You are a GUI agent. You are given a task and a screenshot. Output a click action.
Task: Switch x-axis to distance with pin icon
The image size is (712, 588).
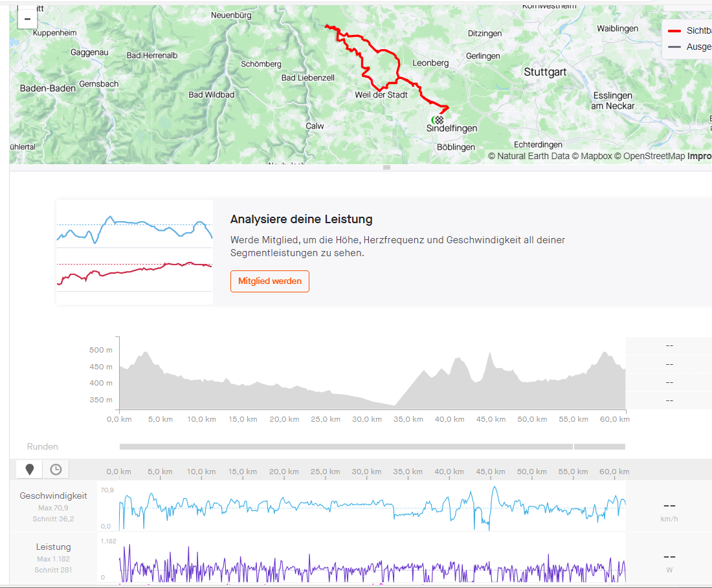point(30,470)
